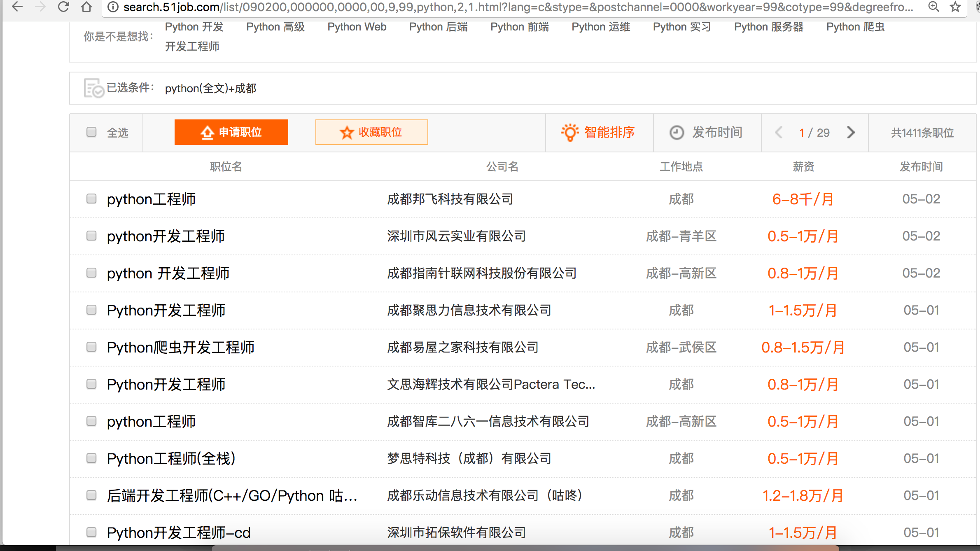980x551 pixels.
Task: Open job 后端开发工程师(C++/GO/Python 咕...
Action: [x=232, y=496]
